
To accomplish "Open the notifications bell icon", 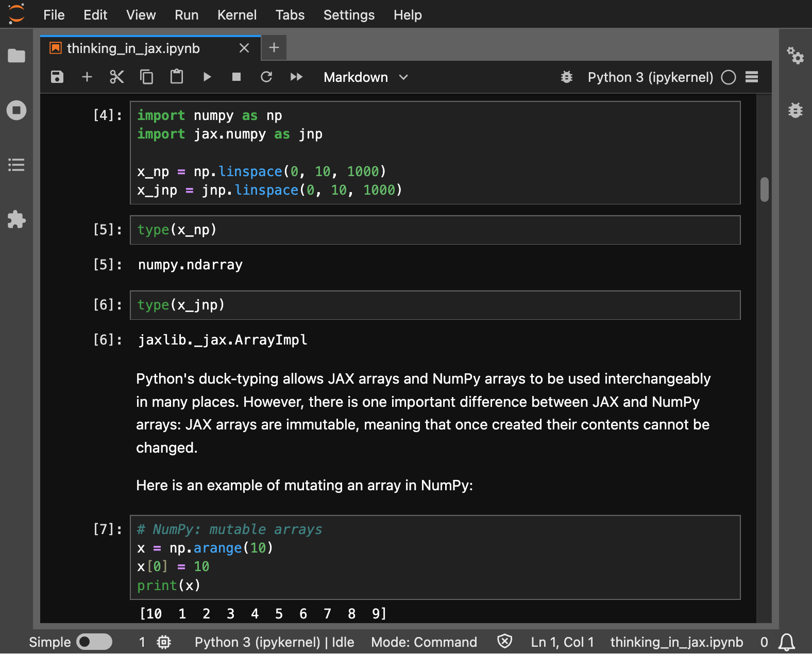I will tap(787, 642).
